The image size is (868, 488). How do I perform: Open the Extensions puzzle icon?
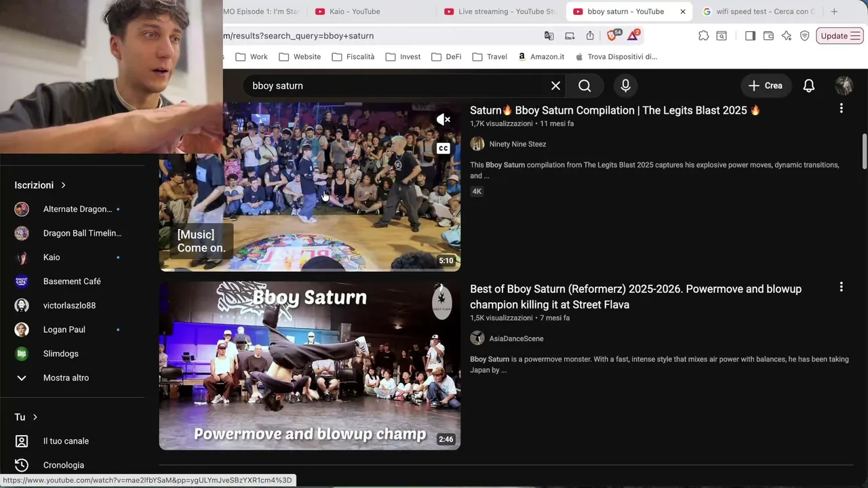pyautogui.click(x=704, y=36)
